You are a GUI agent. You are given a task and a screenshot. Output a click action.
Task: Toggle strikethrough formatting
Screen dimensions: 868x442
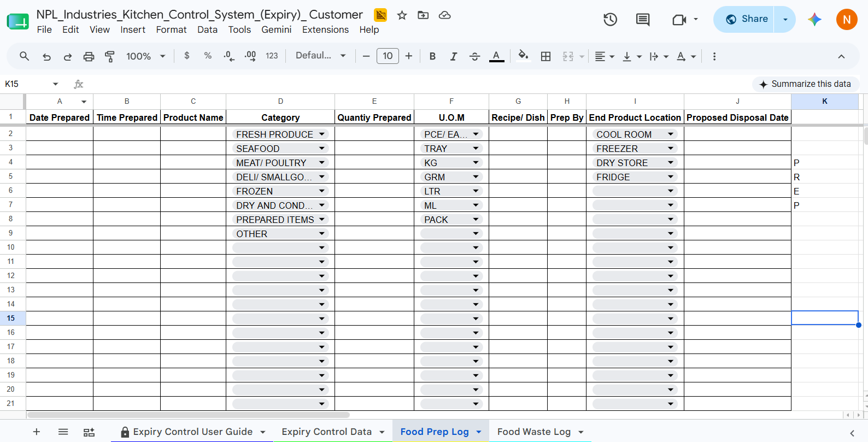pyautogui.click(x=474, y=56)
